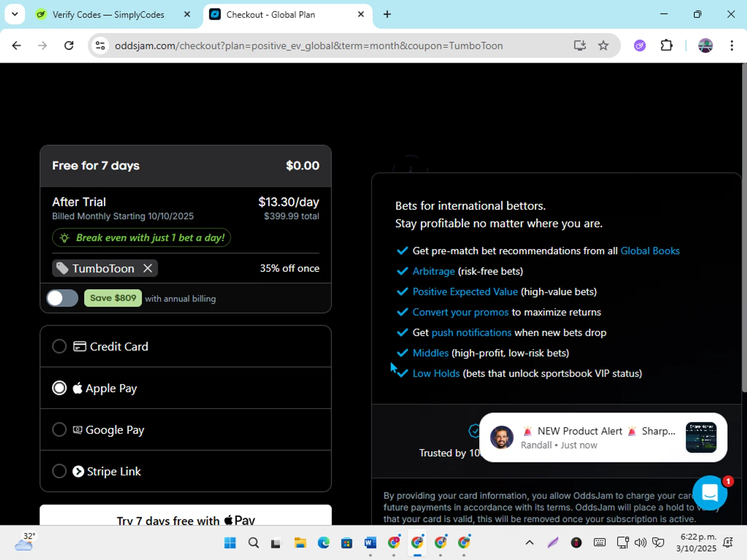Image resolution: width=747 pixels, height=560 pixels.
Task: Click the '35% off once' text
Action: click(290, 268)
